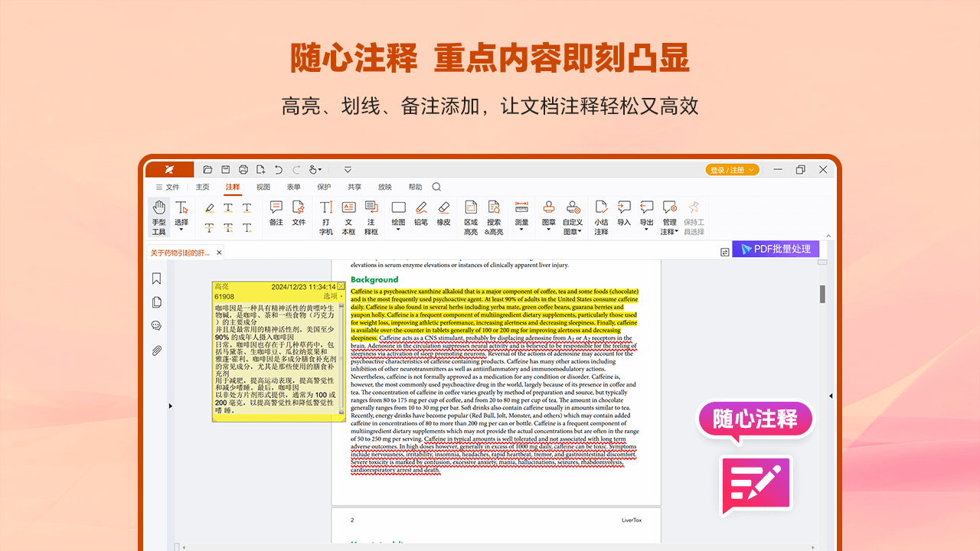Click the 区域高亮 area highlight tool
Image resolution: width=980 pixels, height=551 pixels.
(470, 217)
